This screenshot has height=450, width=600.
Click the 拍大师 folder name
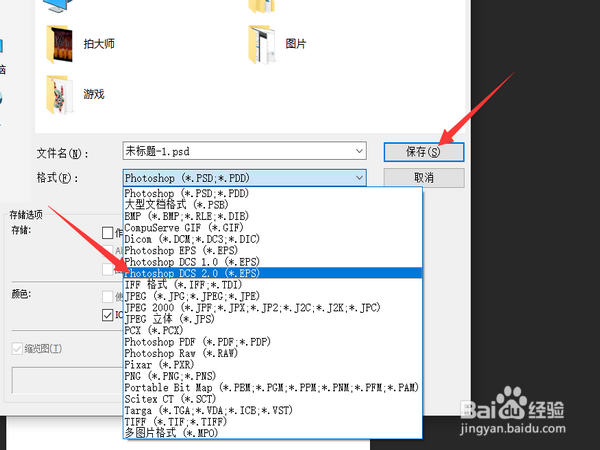tap(99, 44)
